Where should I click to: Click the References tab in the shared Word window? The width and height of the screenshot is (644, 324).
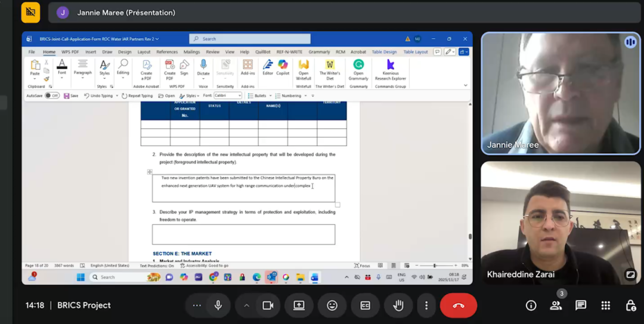[x=167, y=52]
